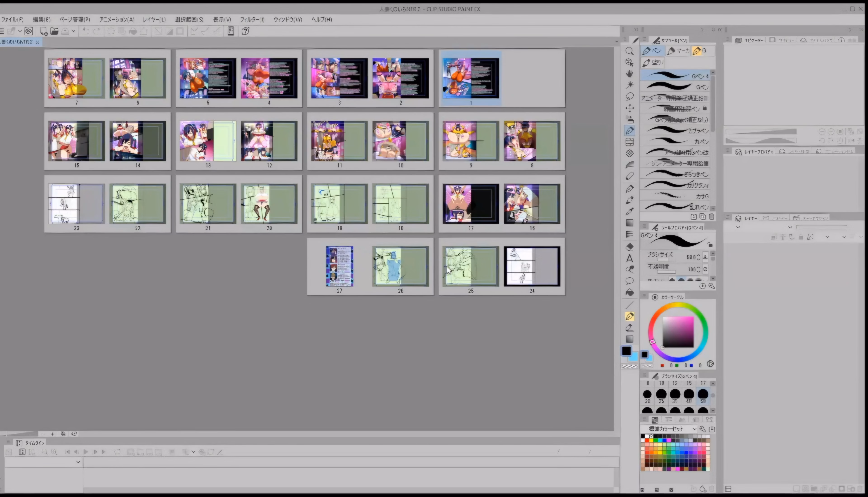Click the black main color swatch in tool palette
The image size is (868, 497).
(x=626, y=351)
